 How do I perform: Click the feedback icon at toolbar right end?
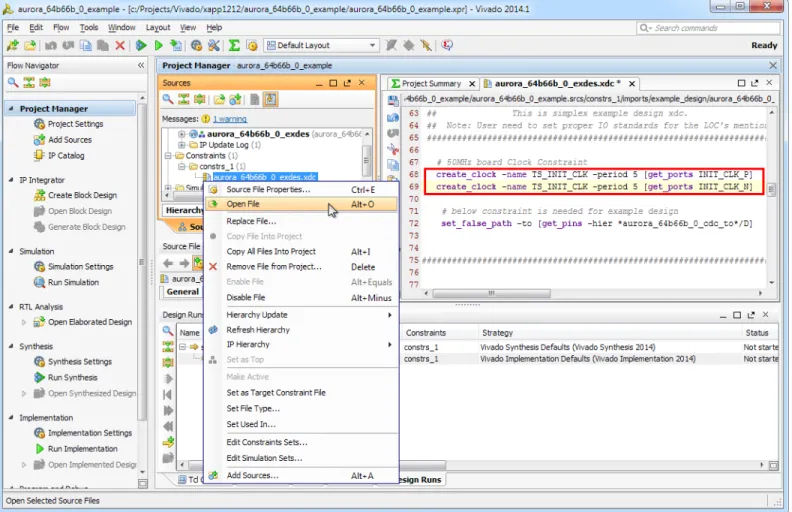(x=447, y=45)
